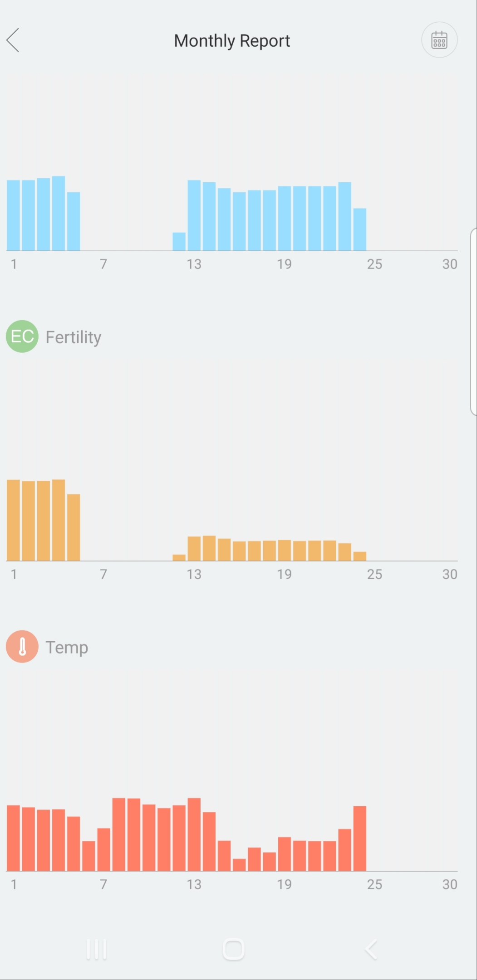Tap the last blue bar on day 24
Image resolution: width=477 pixels, height=980 pixels.
(x=359, y=229)
